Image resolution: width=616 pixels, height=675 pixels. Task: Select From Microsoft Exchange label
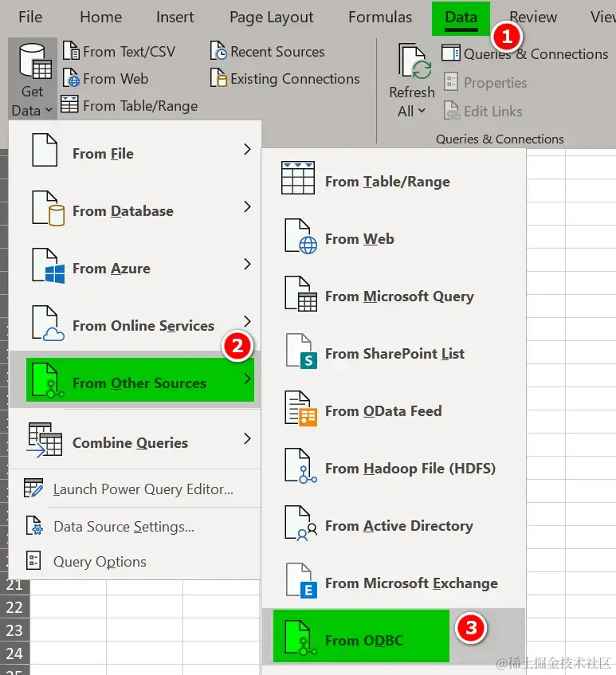pos(411,583)
